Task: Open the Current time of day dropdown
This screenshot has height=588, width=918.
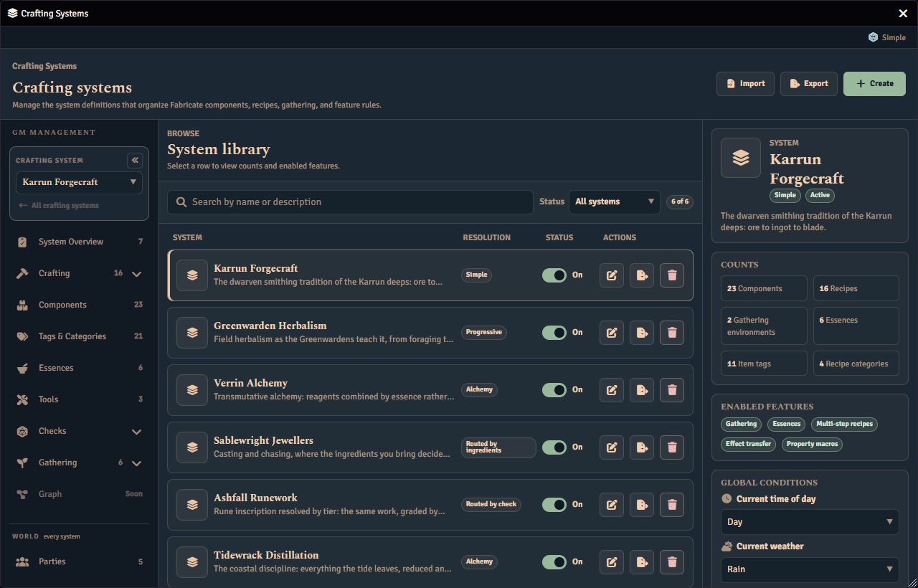Action: (x=810, y=522)
